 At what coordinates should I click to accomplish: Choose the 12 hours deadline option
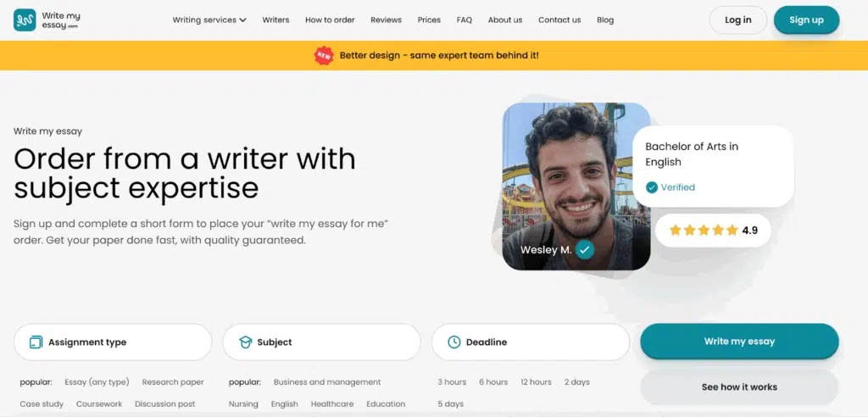coord(536,382)
